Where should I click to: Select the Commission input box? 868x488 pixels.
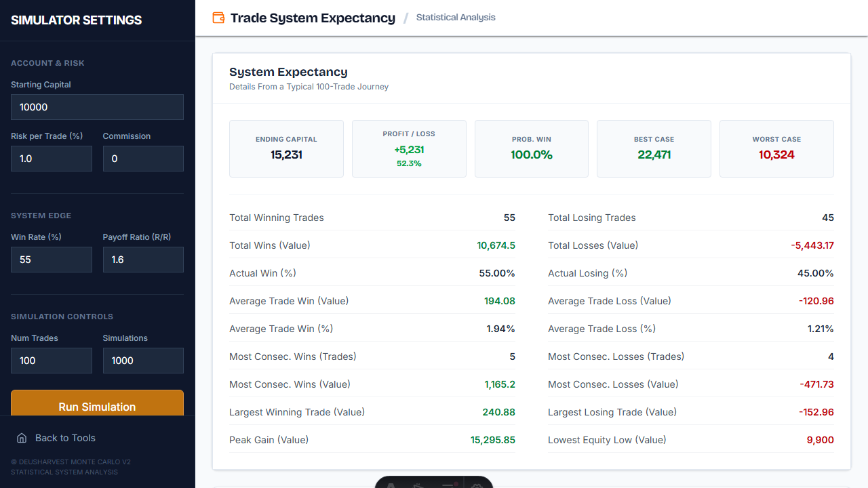pos(143,158)
